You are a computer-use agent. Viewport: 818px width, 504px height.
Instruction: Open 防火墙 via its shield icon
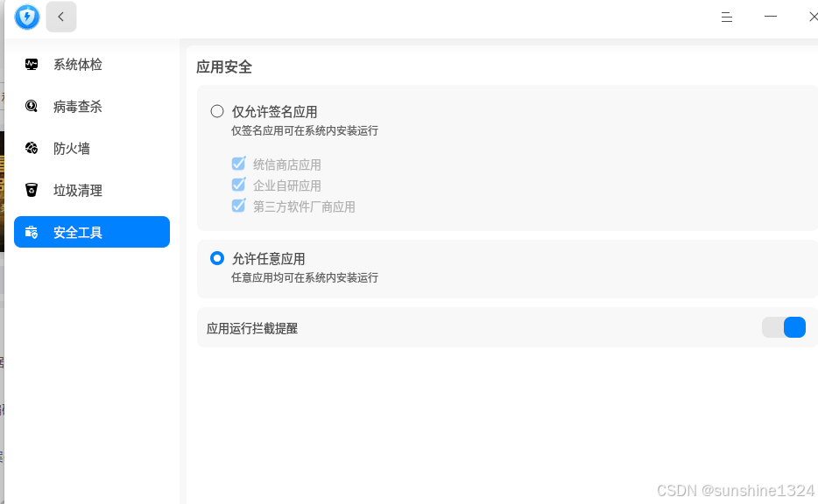pos(31,148)
